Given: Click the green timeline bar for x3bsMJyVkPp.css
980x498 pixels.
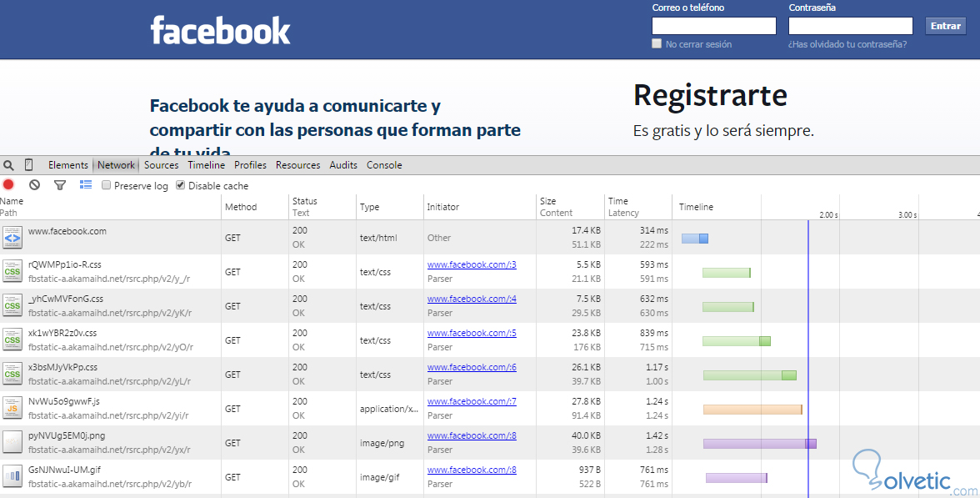Looking at the screenshot, I should (x=749, y=375).
